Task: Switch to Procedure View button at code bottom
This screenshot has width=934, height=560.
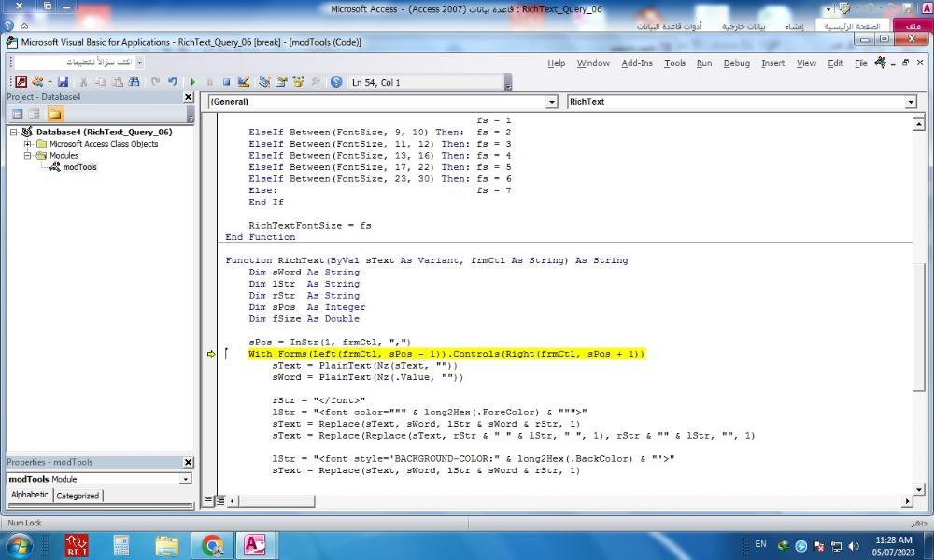Action: tap(208, 501)
